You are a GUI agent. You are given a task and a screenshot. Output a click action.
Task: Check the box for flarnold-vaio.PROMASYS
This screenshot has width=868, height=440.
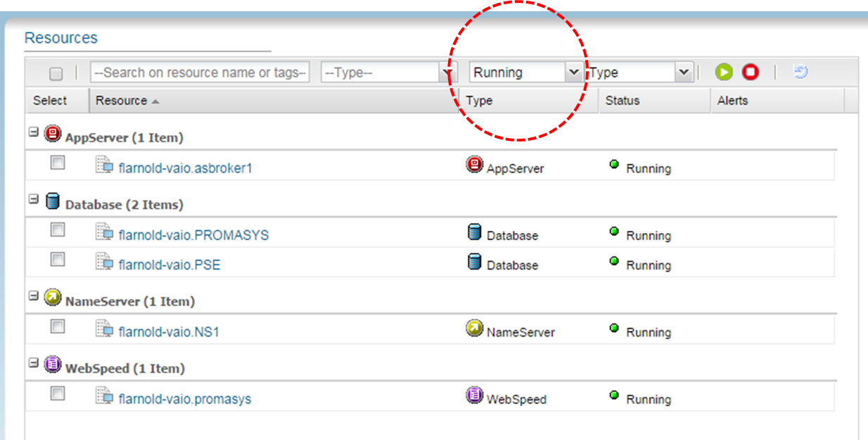[x=58, y=230]
